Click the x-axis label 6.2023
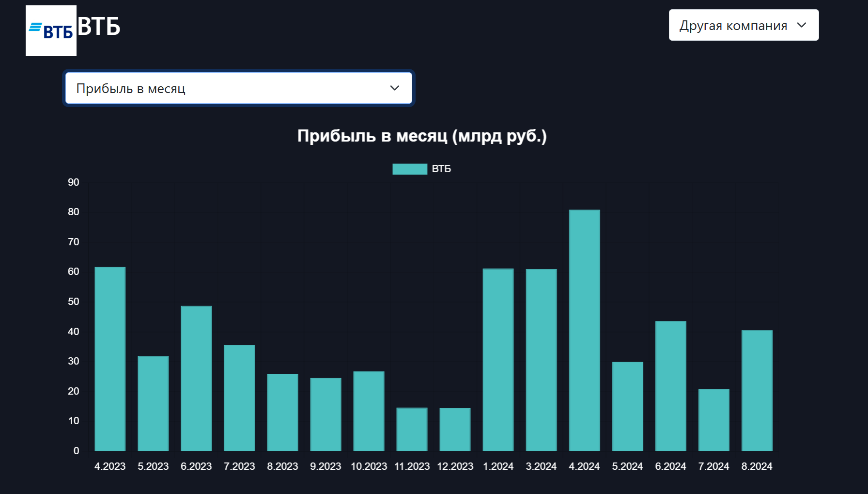 click(x=196, y=466)
